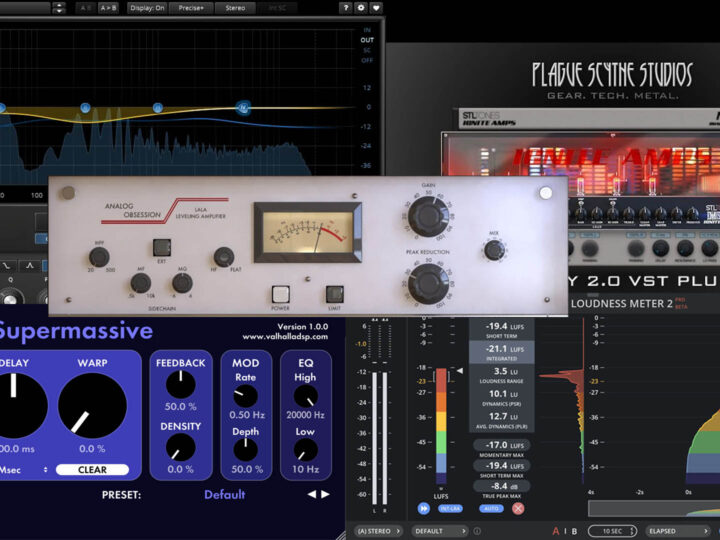Click the 20000 Hz EQ High value
This screenshot has height=540, width=720.
pyautogui.click(x=305, y=415)
